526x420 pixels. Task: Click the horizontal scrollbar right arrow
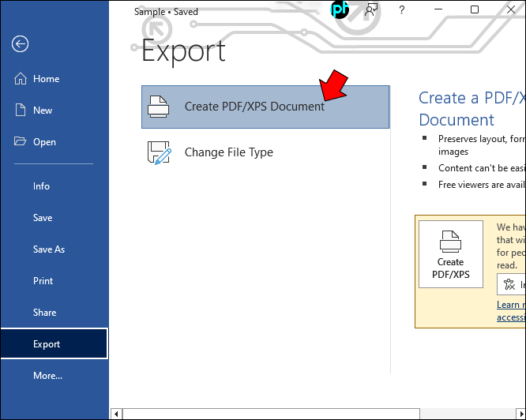tap(521, 414)
